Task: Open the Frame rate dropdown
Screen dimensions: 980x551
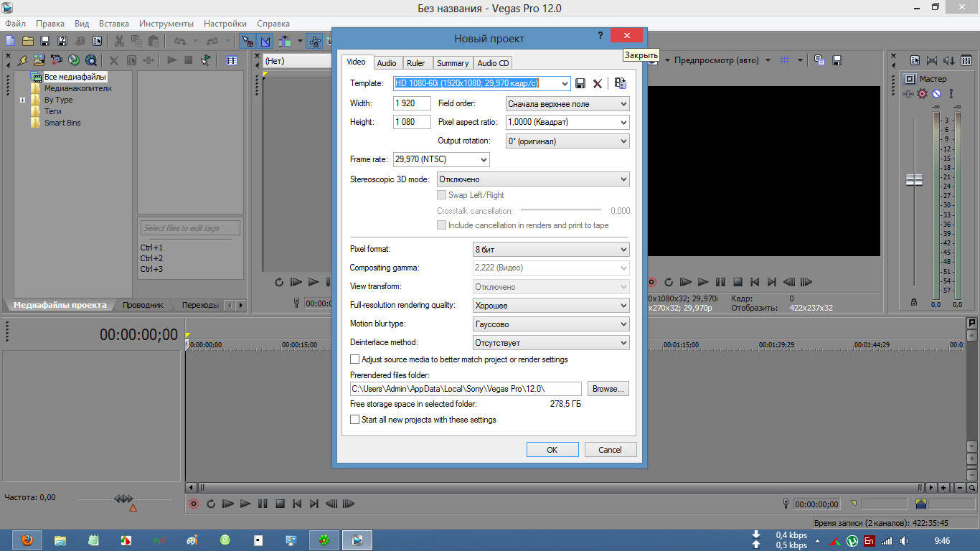Action: (x=484, y=159)
